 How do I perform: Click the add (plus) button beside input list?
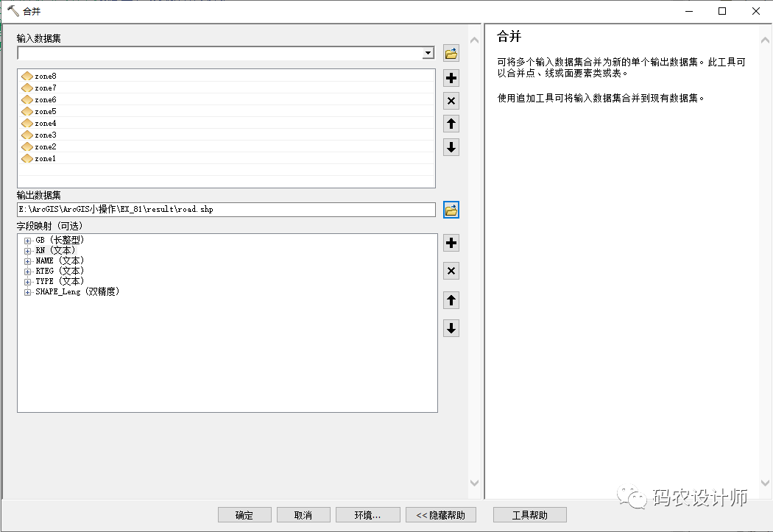(x=451, y=78)
